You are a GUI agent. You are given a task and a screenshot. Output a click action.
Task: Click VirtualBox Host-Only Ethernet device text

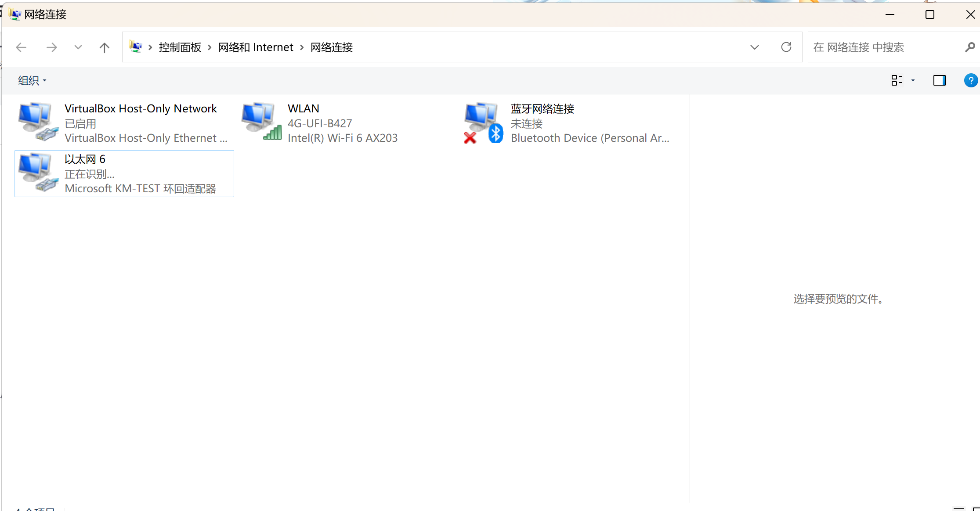tap(146, 138)
